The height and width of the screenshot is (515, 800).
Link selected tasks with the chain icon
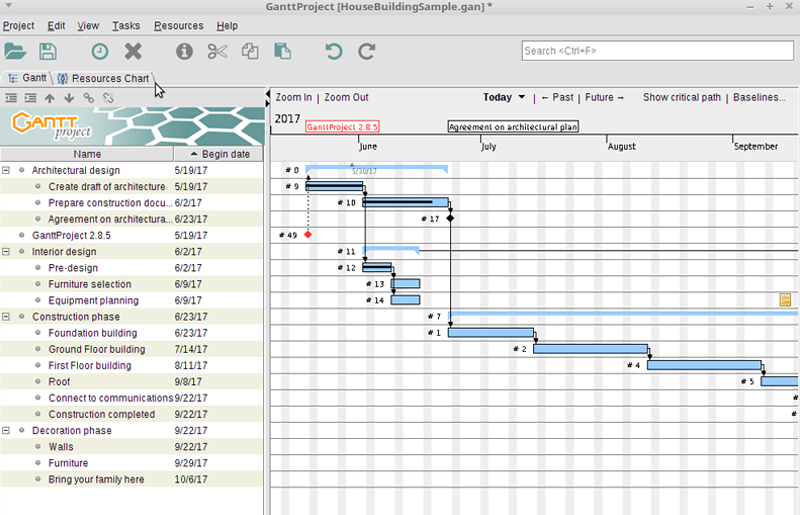coord(88,98)
